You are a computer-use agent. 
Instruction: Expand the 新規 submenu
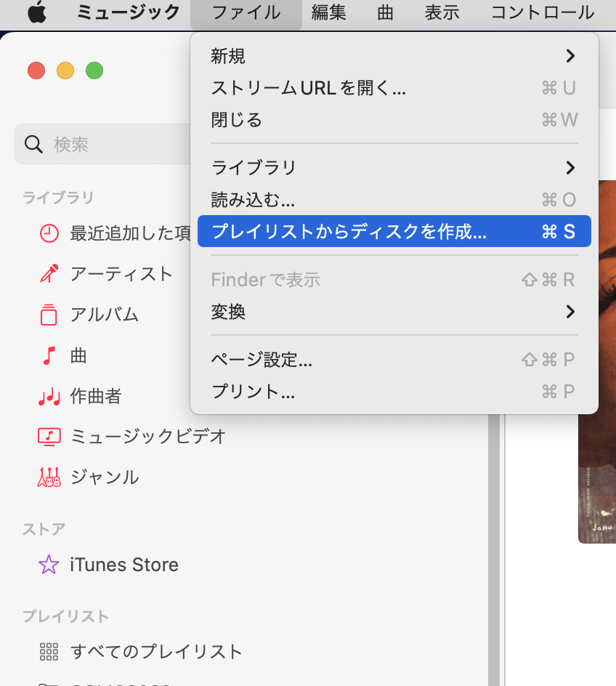click(394, 56)
